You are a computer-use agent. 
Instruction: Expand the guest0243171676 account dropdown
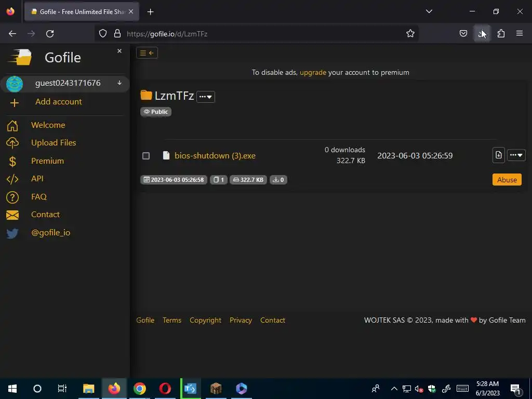119,83
